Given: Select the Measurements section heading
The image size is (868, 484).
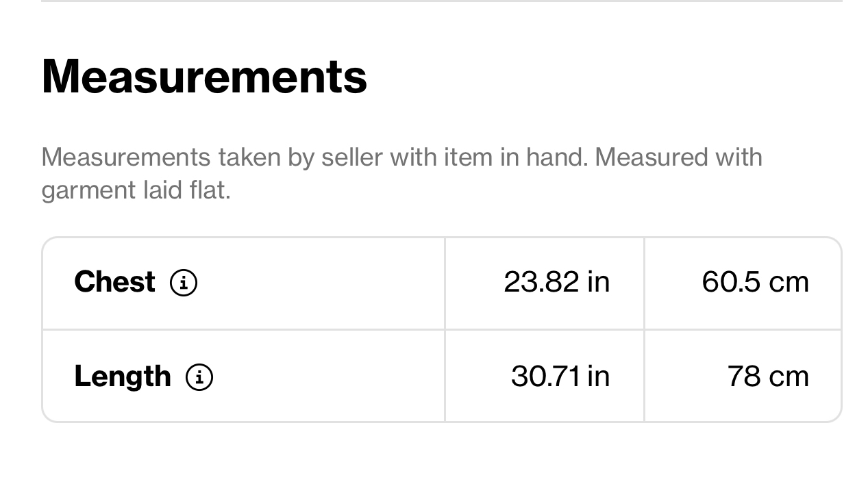Looking at the screenshot, I should 204,75.
